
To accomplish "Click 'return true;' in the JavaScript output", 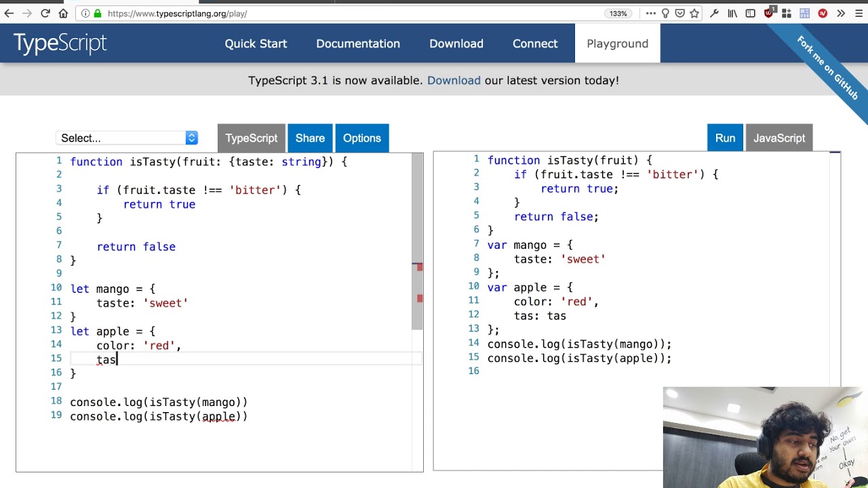I will click(580, 189).
